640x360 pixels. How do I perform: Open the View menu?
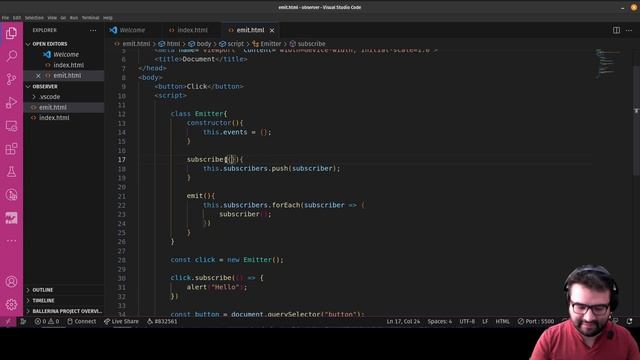(x=52, y=18)
